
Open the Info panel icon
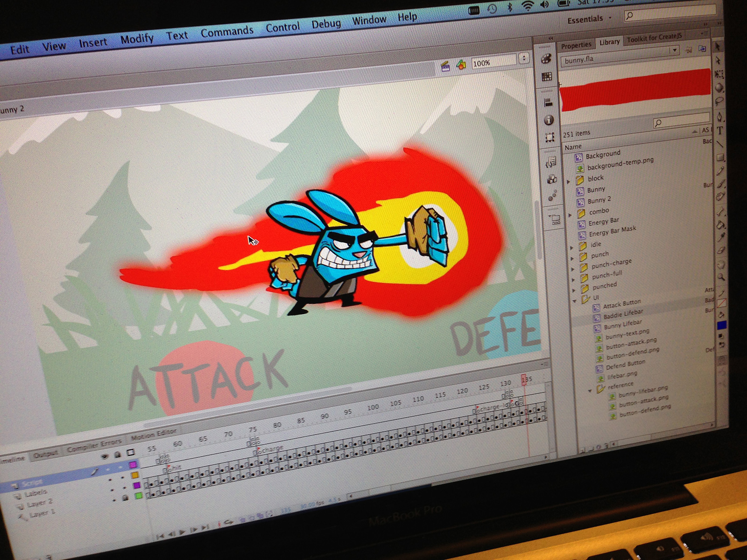tap(549, 120)
